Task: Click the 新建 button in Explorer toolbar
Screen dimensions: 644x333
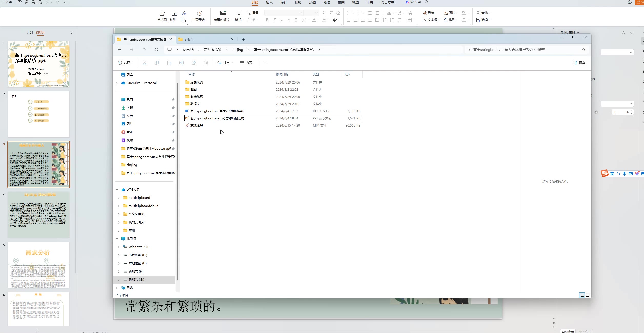Action: click(x=126, y=63)
